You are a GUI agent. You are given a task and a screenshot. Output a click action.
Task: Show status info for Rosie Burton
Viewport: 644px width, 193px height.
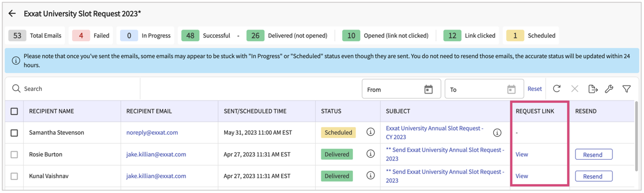coord(370,154)
